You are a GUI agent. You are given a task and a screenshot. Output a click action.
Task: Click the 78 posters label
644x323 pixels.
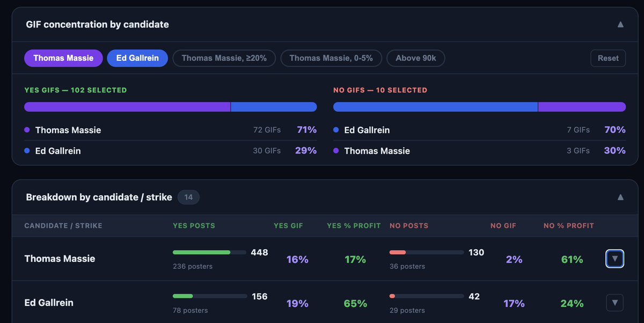click(191, 310)
